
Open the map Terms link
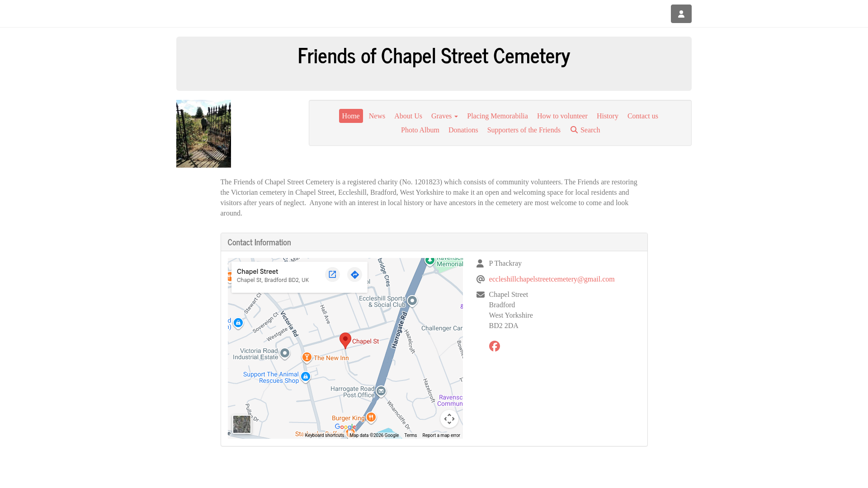(x=410, y=436)
